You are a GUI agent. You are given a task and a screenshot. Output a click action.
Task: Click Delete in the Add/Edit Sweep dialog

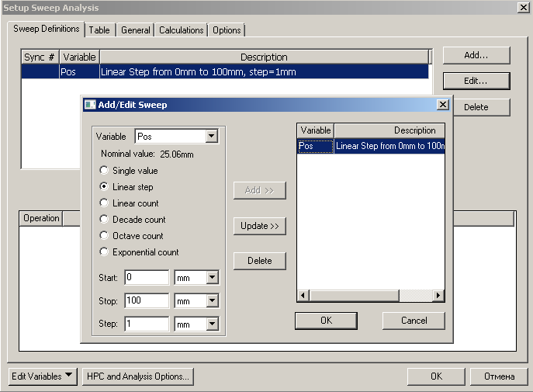point(260,261)
